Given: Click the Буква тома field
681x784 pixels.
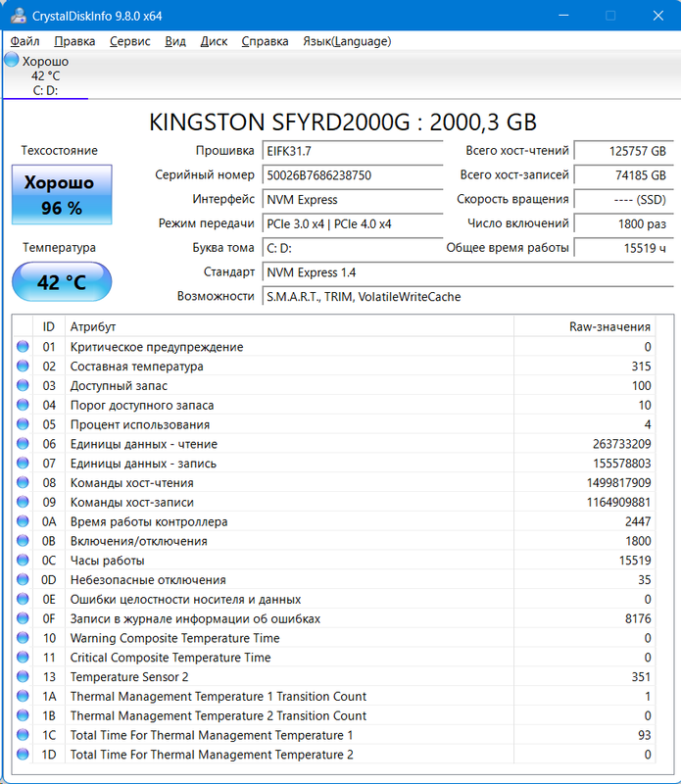Looking at the screenshot, I should click(353, 248).
